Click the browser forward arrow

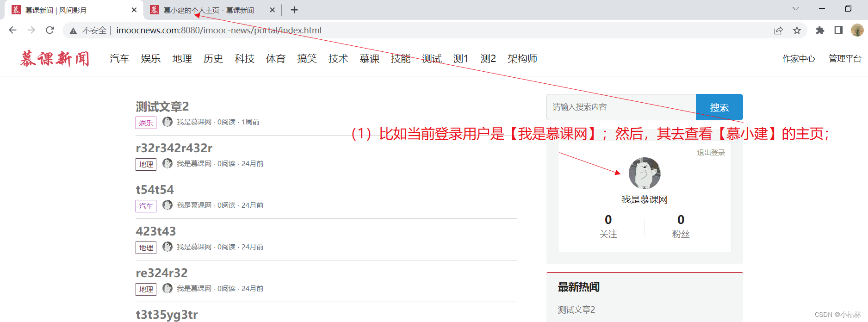coord(31,30)
